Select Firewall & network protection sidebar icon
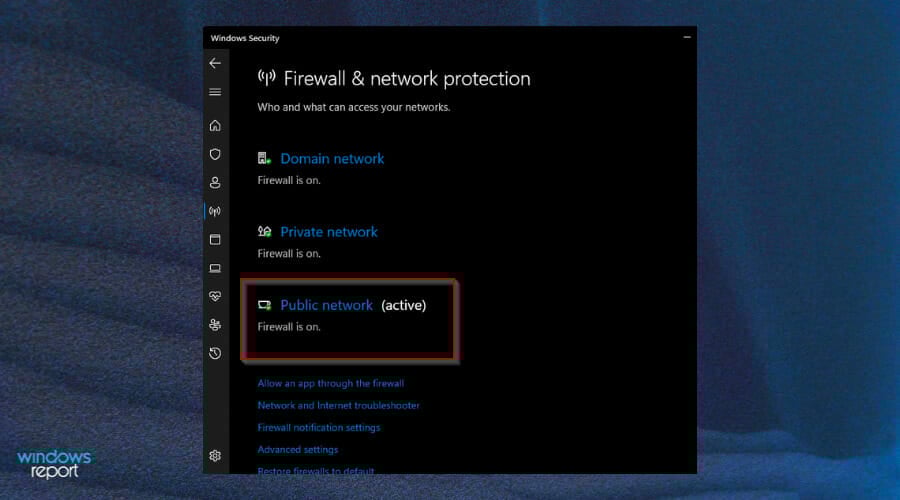The width and height of the screenshot is (900, 500). [215, 211]
